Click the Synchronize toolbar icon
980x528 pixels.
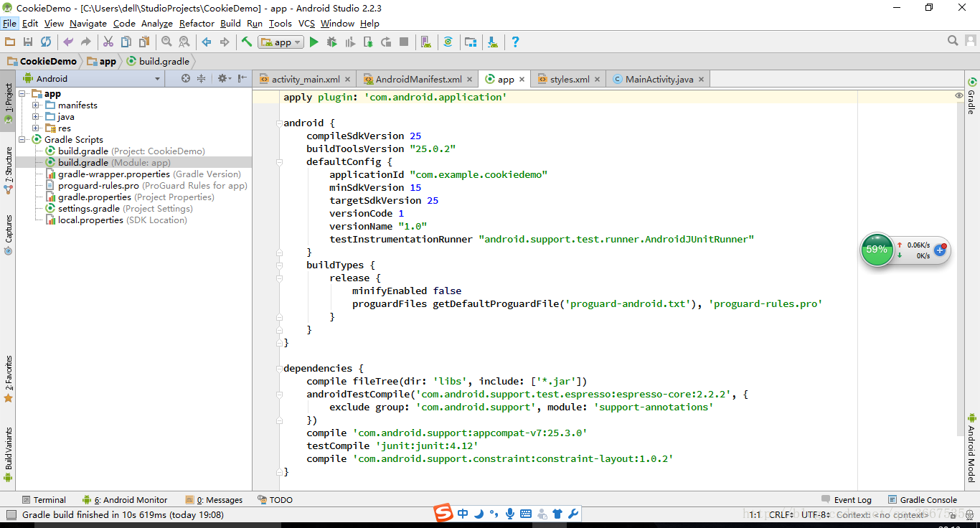(46, 42)
